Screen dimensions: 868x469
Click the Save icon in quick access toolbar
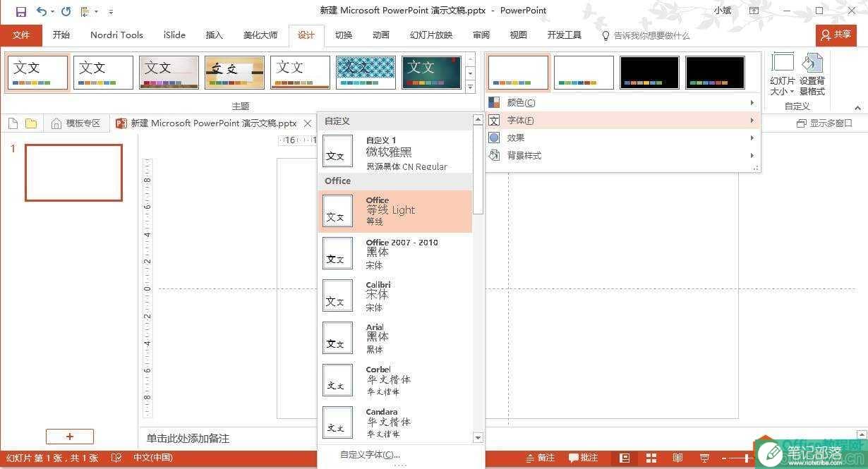21,11
